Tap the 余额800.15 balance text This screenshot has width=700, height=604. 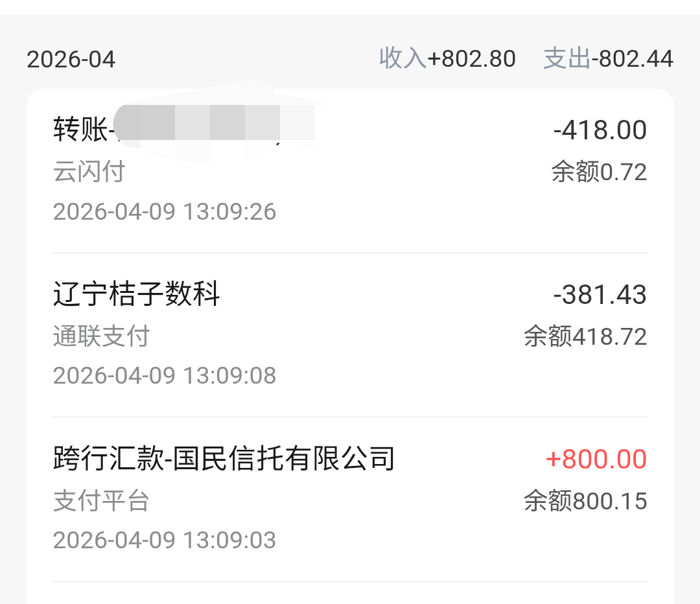(x=585, y=501)
